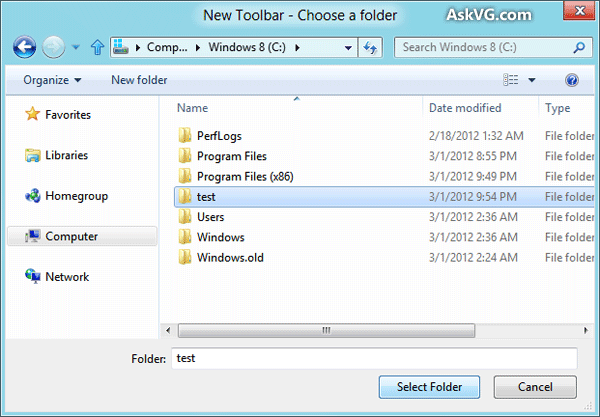This screenshot has width=600, height=417.
Task: Select Favorites in navigation pane
Action: click(x=68, y=115)
